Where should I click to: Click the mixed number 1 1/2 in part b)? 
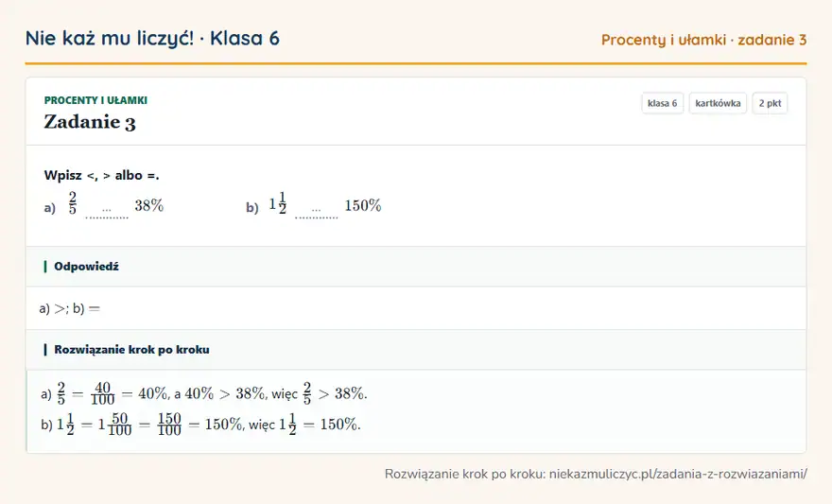click(278, 203)
